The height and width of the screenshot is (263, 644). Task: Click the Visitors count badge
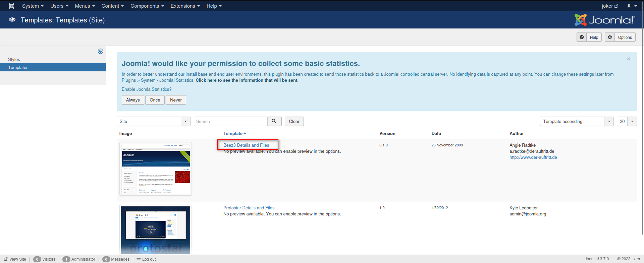pyautogui.click(x=37, y=259)
